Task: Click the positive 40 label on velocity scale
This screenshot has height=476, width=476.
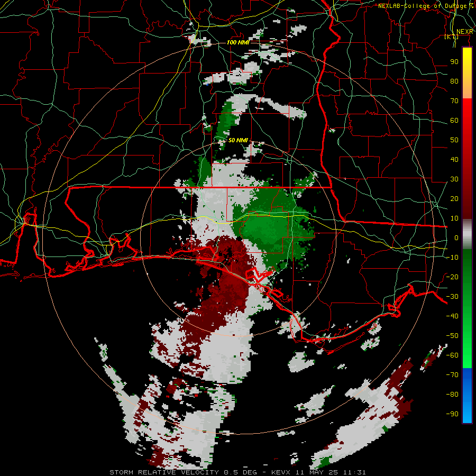Action: click(x=454, y=159)
